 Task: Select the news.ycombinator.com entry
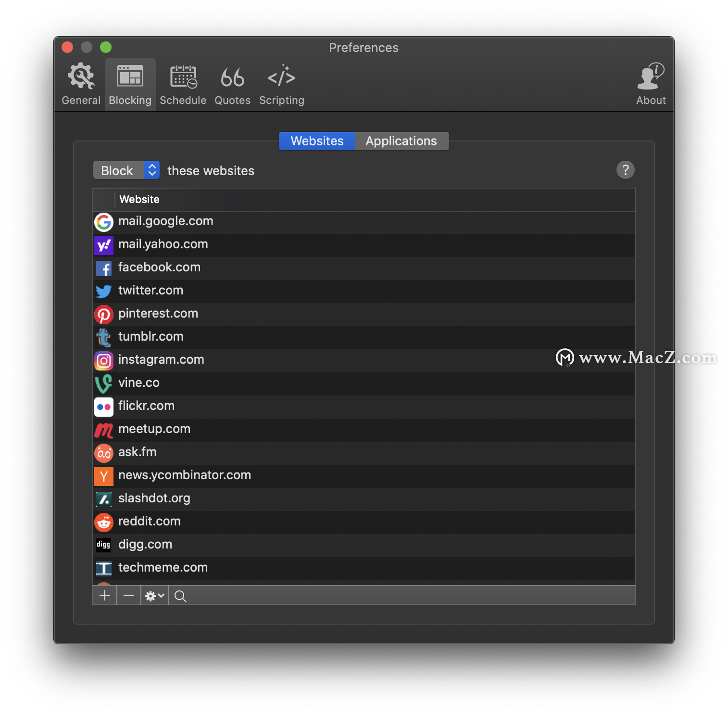pos(364,476)
